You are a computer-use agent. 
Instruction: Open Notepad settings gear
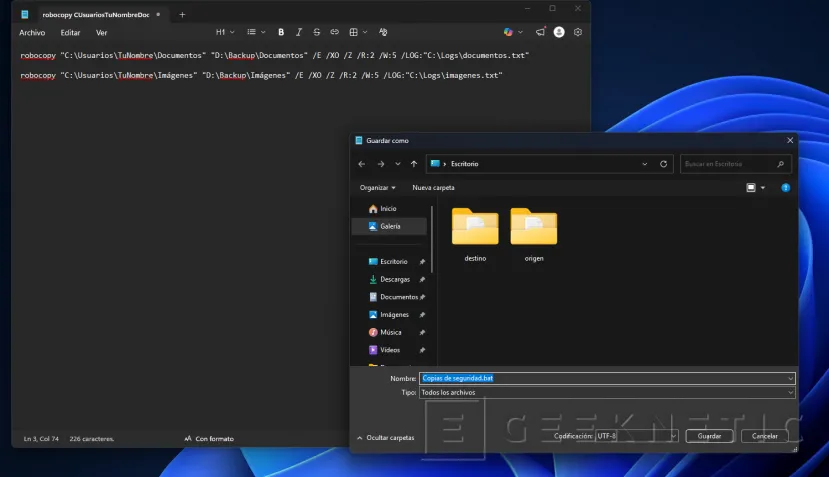[x=578, y=32]
